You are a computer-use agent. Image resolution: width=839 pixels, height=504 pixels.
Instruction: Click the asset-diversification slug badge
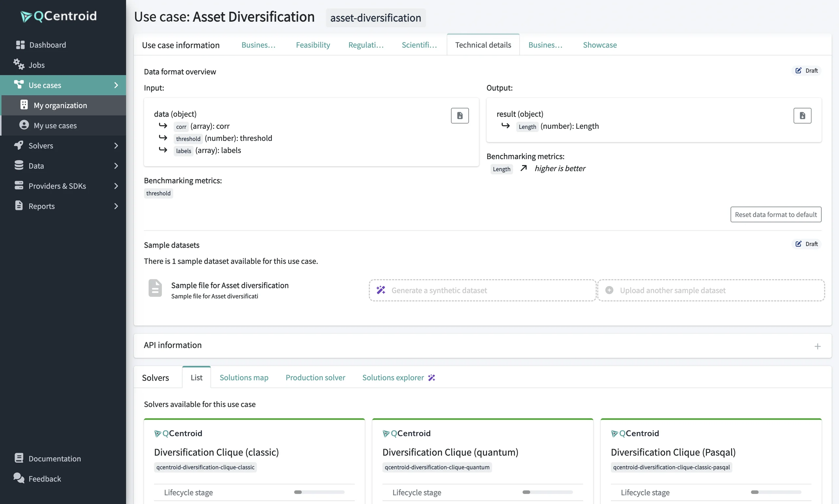pyautogui.click(x=375, y=18)
